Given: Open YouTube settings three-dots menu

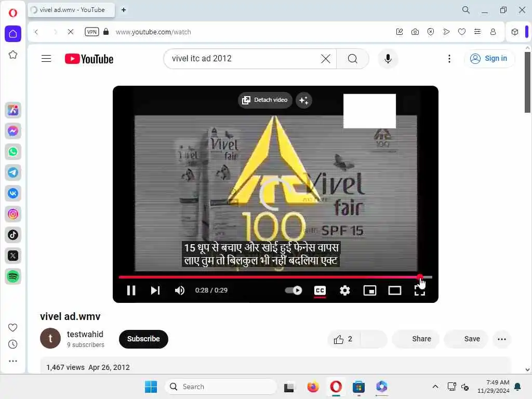Looking at the screenshot, I should pos(449,59).
